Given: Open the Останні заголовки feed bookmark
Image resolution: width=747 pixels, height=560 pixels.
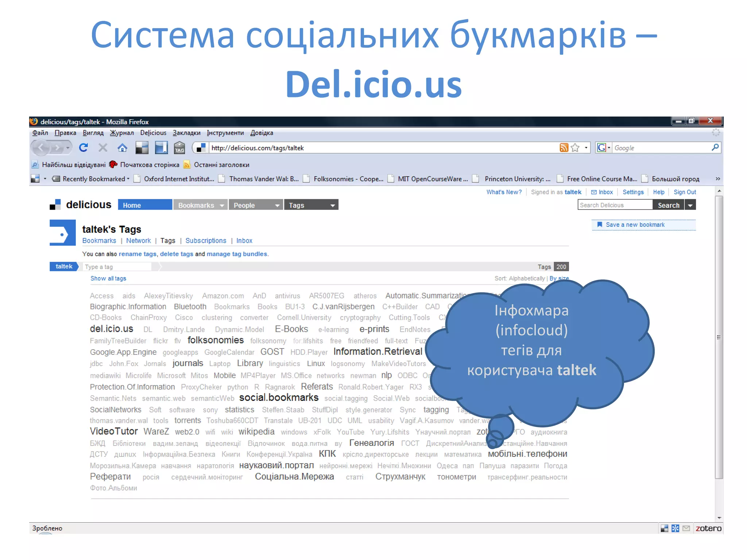Looking at the screenshot, I should (x=216, y=165).
